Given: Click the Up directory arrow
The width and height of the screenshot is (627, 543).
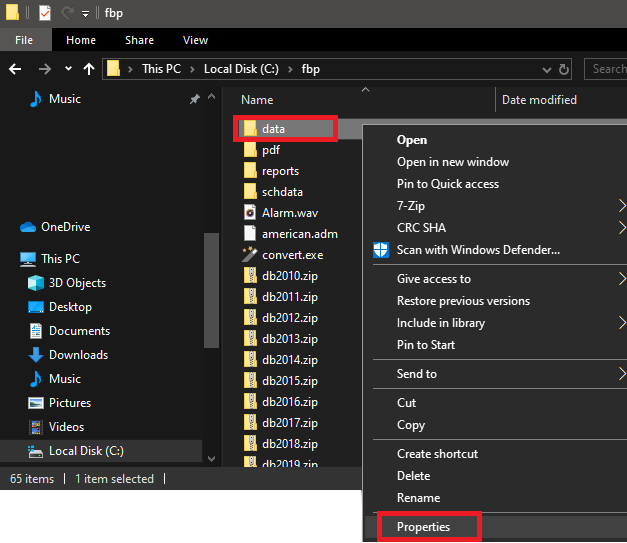Looking at the screenshot, I should (89, 69).
